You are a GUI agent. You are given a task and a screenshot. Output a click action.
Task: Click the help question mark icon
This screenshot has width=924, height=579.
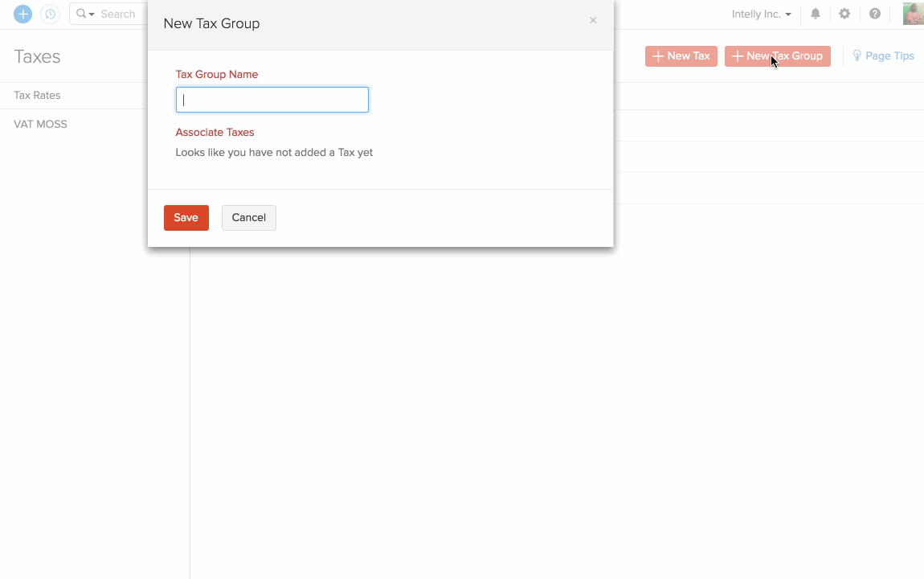coord(875,14)
